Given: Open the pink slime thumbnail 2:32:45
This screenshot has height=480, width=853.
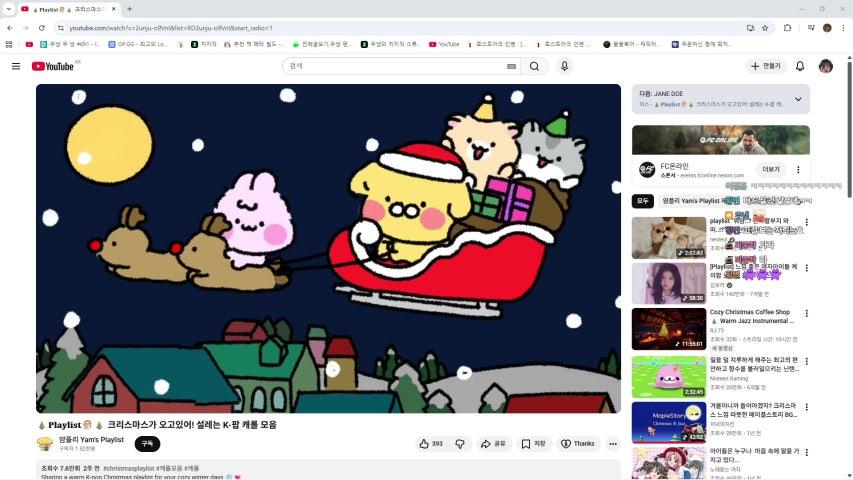Looking at the screenshot, I should [x=669, y=377].
